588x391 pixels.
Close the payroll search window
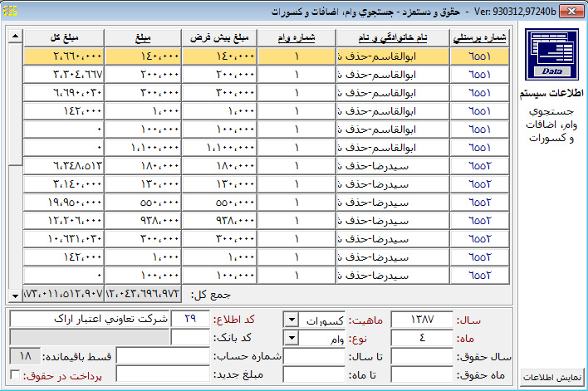[571, 12]
